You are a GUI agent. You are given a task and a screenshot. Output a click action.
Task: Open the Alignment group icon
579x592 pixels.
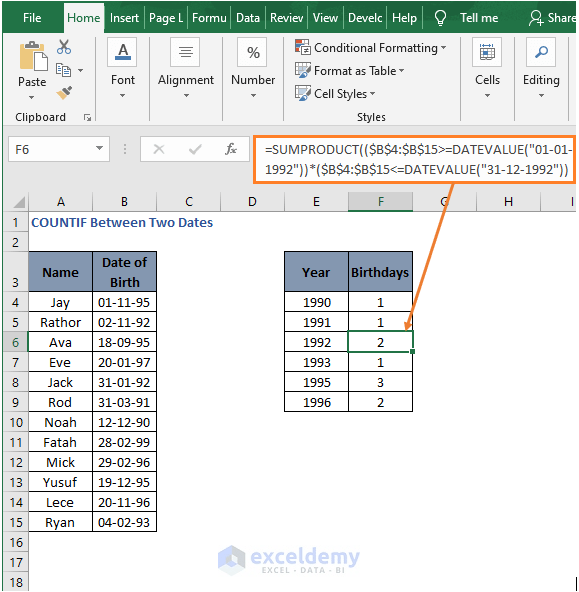(185, 52)
